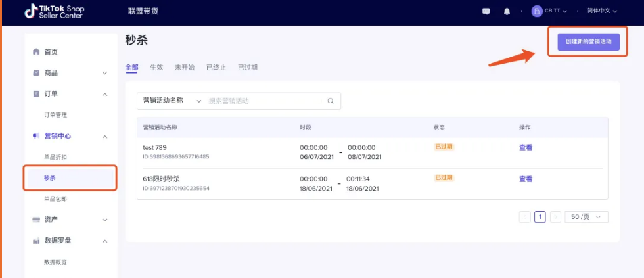Collapse the 营销中心 menu chevron
Viewport: 644px width, 278px height.
point(104,136)
